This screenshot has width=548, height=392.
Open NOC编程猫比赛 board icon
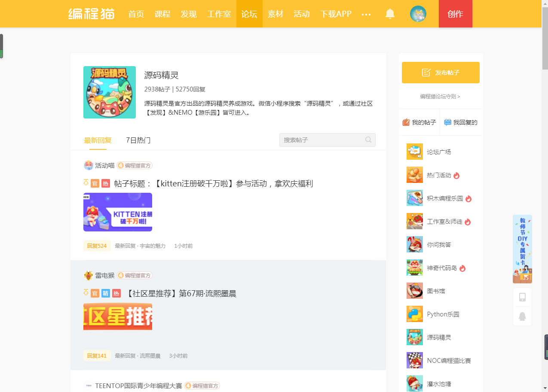click(415, 360)
